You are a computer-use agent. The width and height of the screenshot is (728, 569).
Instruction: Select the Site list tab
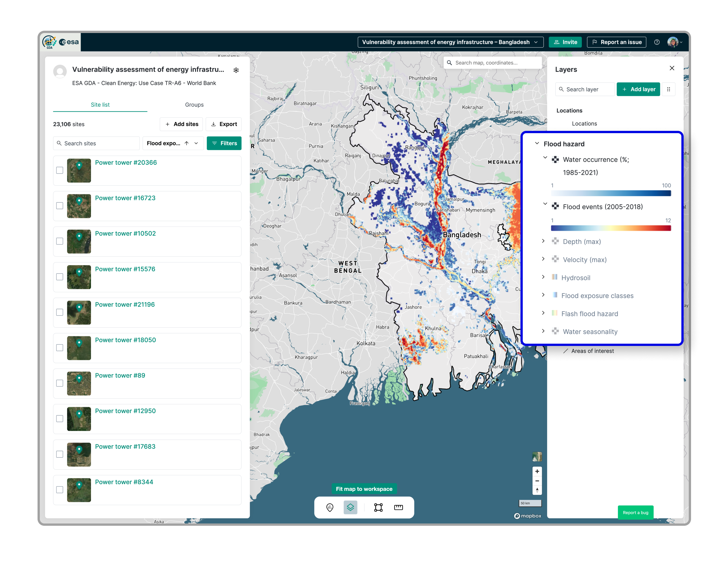coord(100,105)
